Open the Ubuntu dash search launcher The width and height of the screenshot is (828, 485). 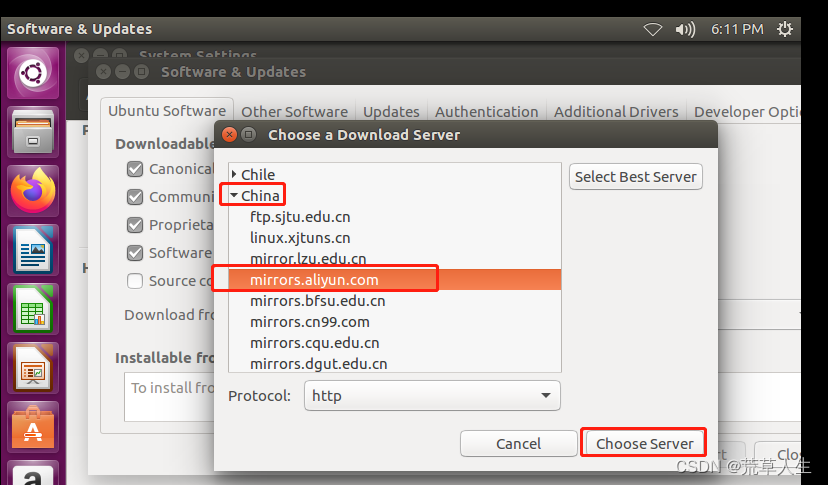point(33,73)
